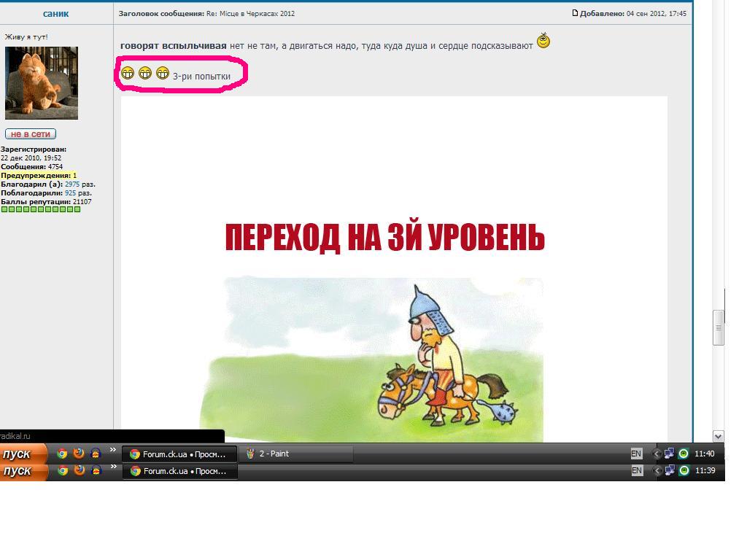Open user profile link "саник"
Image resolution: width=747 pixels, height=560 pixels.
(x=55, y=13)
